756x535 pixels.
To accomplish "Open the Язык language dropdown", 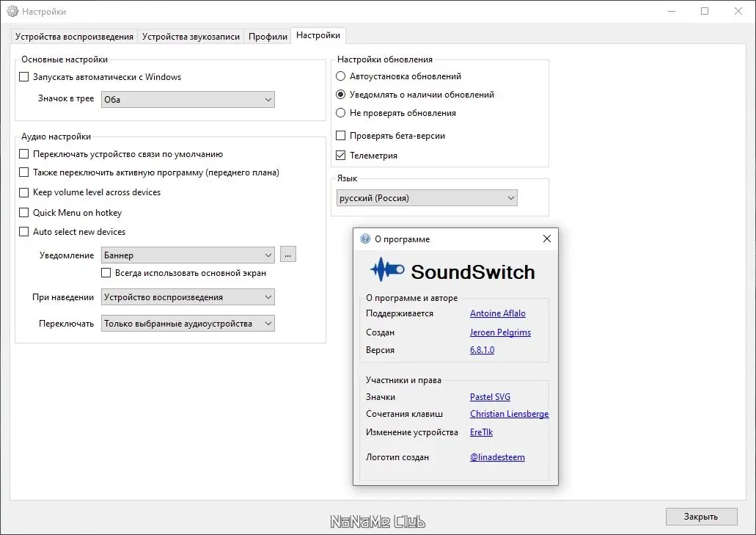I will pyautogui.click(x=427, y=198).
